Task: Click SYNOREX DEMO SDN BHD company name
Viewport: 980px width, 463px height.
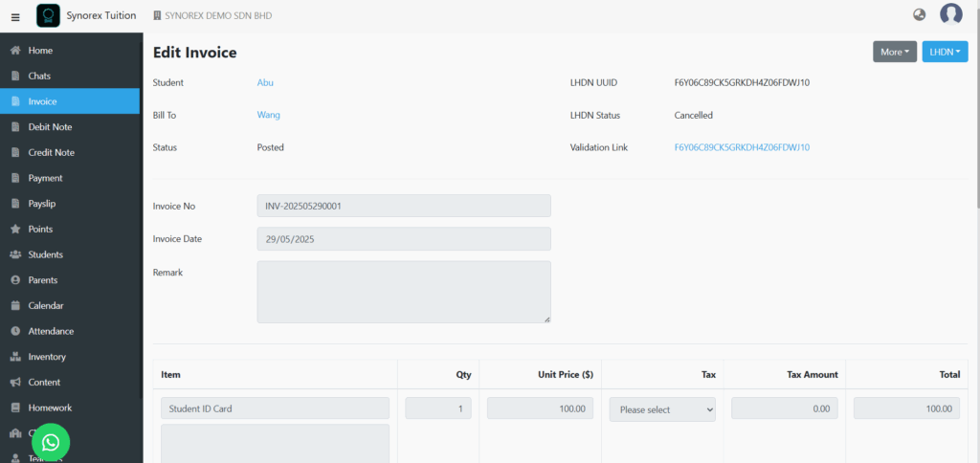Action: click(218, 15)
